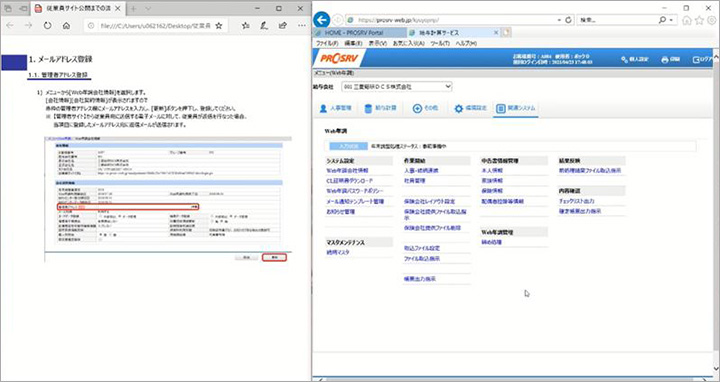
Task: Select the 人事管理 tab
Action: [335, 108]
